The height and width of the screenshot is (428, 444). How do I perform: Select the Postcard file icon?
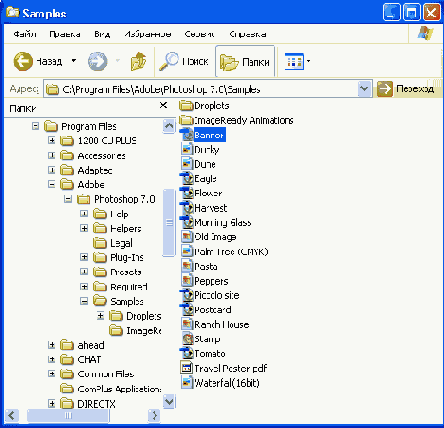pos(186,310)
